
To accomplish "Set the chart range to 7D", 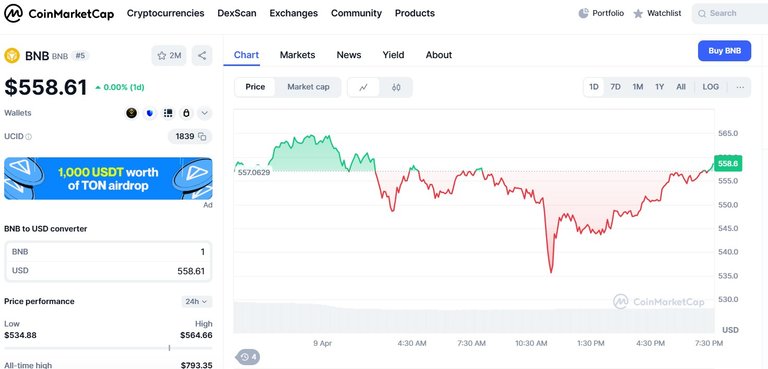I will click(x=615, y=87).
